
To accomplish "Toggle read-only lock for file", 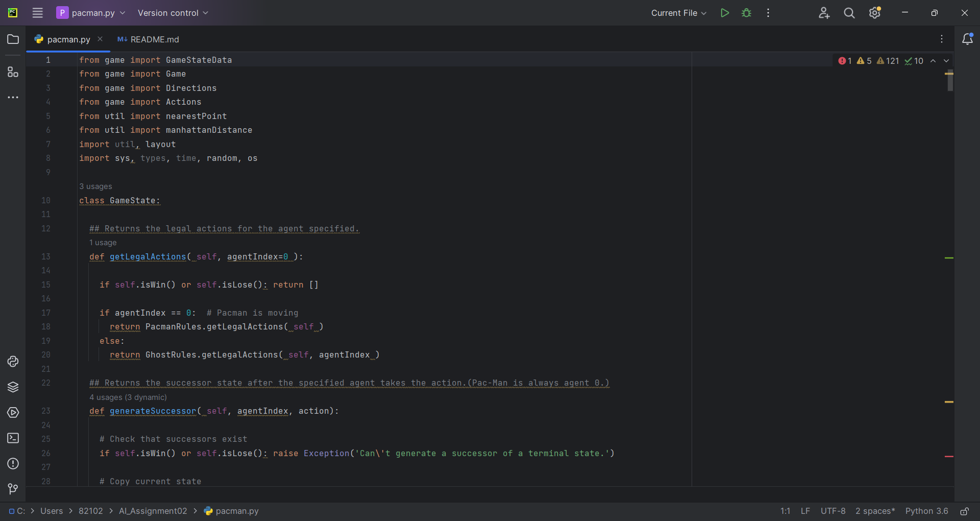I will click(965, 511).
